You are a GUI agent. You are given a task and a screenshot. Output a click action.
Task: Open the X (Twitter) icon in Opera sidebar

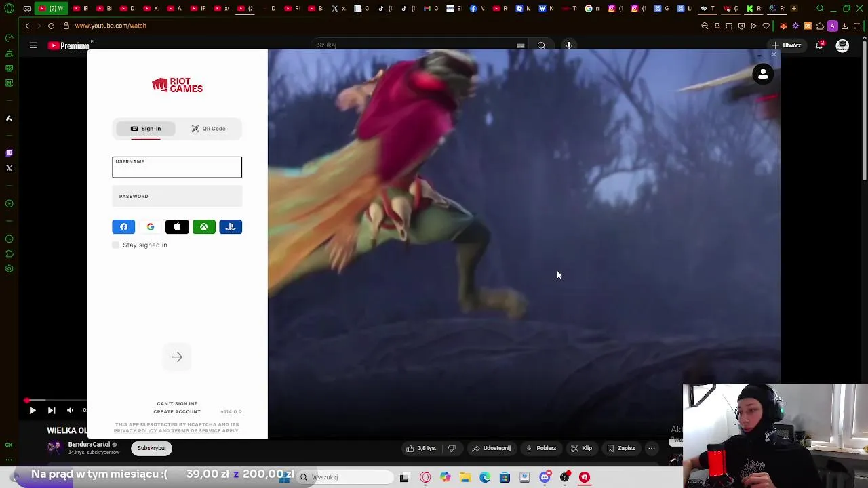point(9,168)
